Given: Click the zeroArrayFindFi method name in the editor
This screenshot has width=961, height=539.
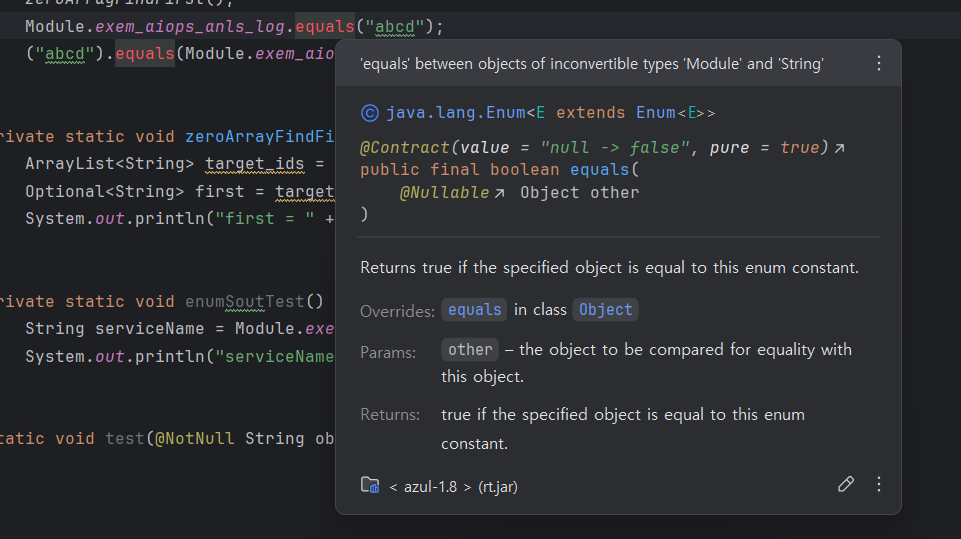Looking at the screenshot, I should (x=260, y=136).
